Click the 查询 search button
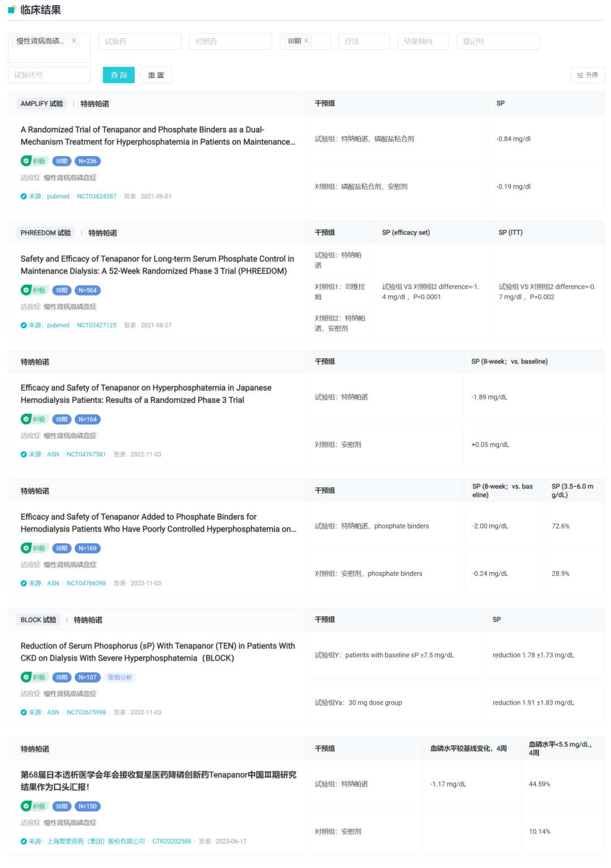 [x=118, y=75]
